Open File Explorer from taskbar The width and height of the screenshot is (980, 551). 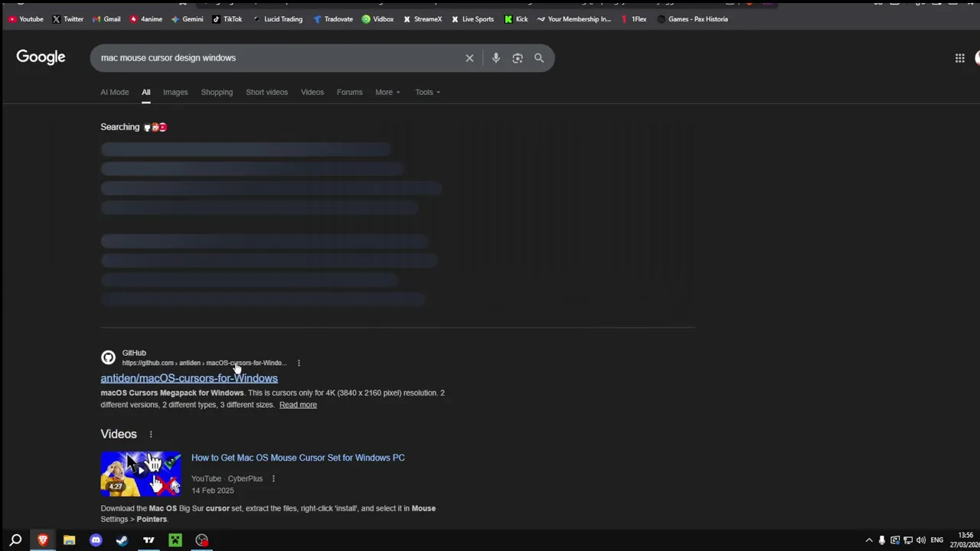[x=69, y=540]
